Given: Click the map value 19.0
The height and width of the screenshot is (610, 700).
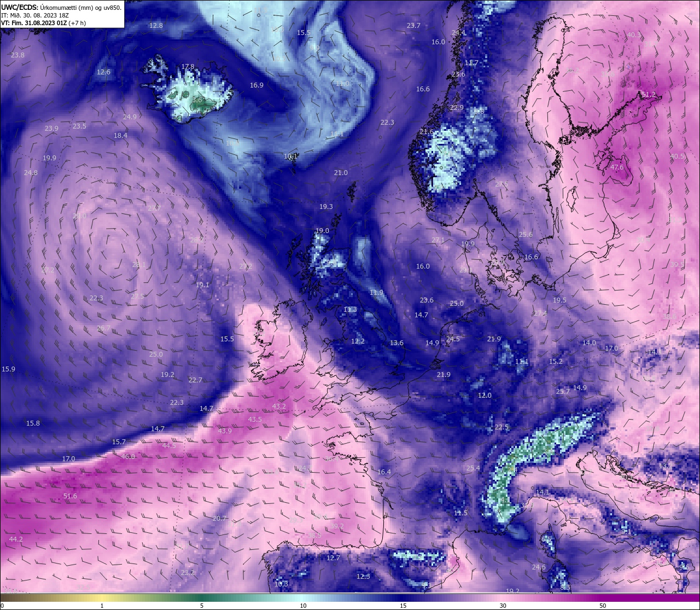Looking at the screenshot, I should pos(322,231).
